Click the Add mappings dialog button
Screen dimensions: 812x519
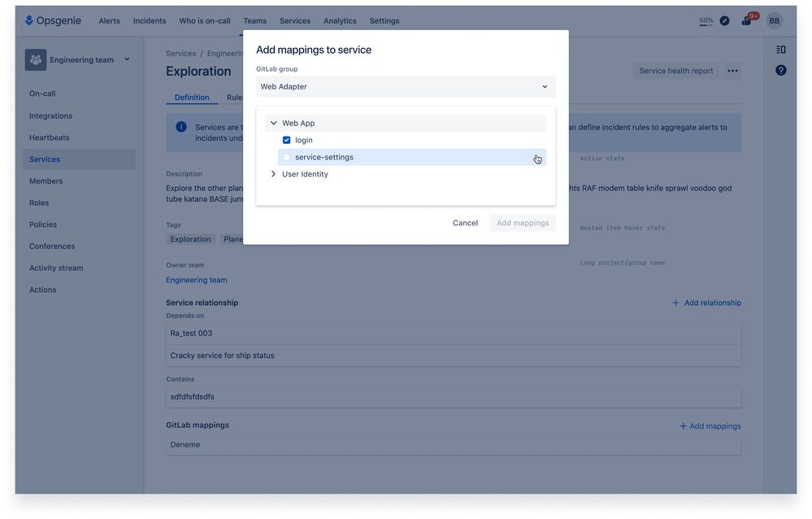click(523, 223)
